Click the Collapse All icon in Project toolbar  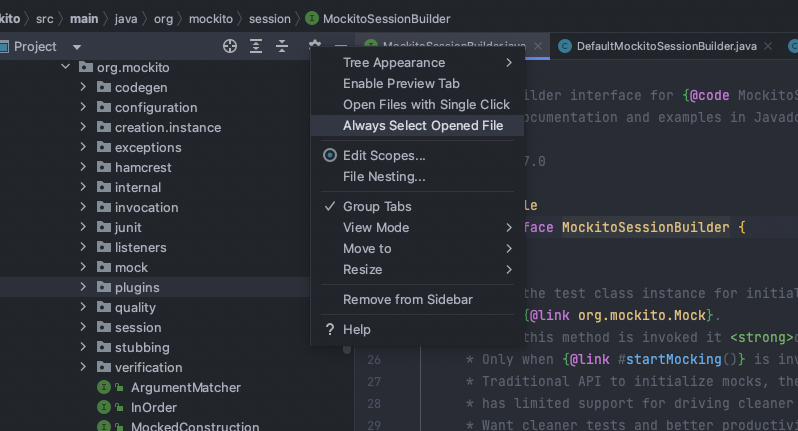point(282,46)
